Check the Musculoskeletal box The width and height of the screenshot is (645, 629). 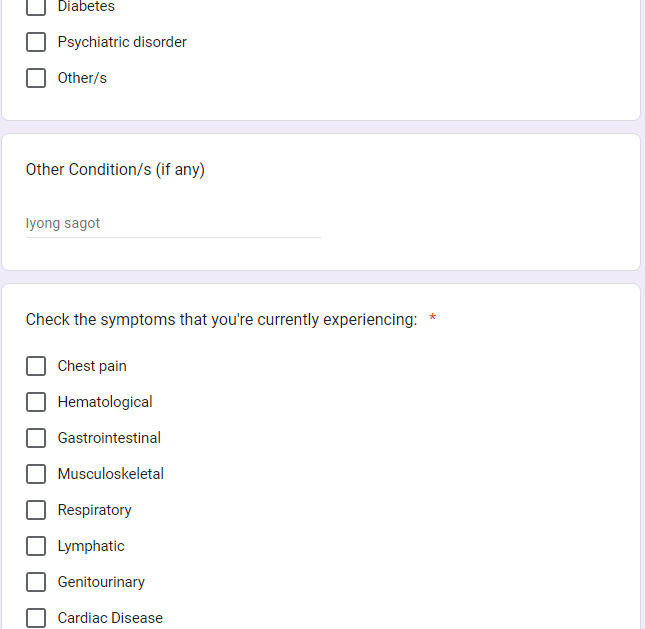(x=36, y=474)
